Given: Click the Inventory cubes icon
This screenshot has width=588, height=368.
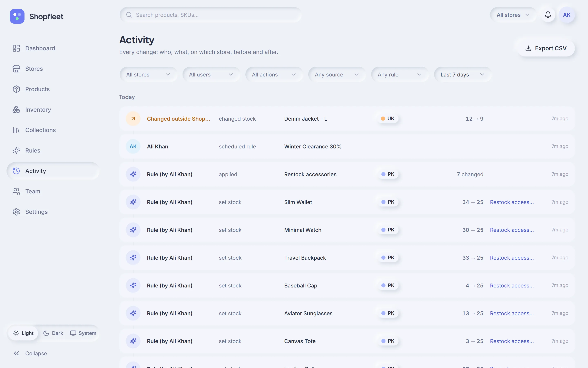Looking at the screenshot, I should coord(16,110).
